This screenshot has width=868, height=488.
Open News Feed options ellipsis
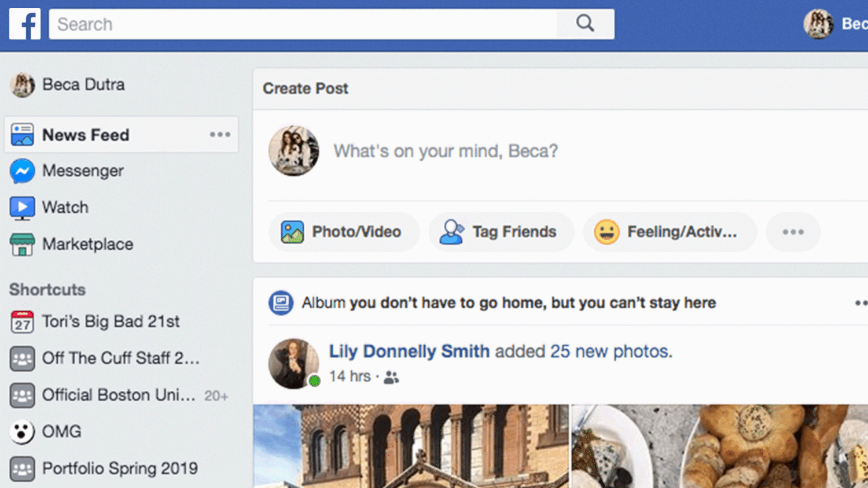point(220,135)
